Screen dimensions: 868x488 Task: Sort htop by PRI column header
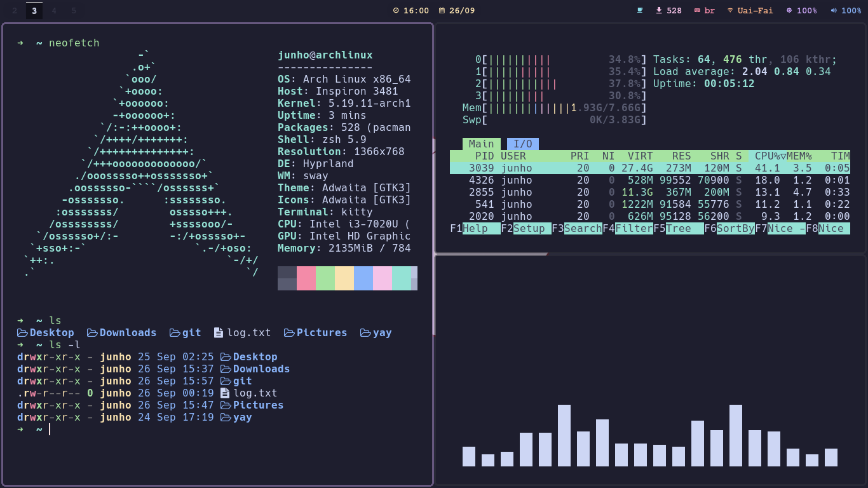(580, 156)
